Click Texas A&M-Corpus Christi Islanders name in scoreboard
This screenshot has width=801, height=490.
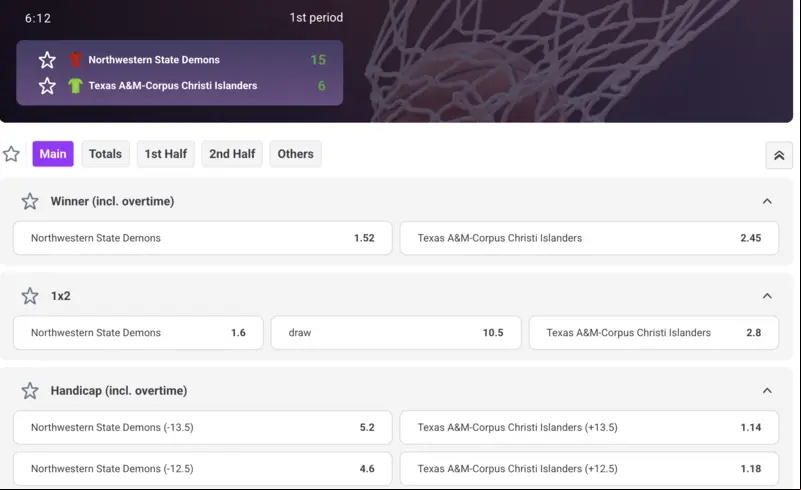173,85
